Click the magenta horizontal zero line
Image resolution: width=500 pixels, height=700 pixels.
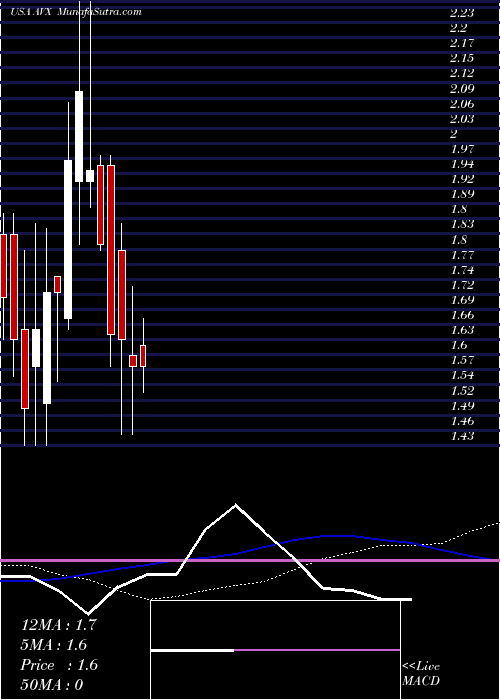point(250,560)
